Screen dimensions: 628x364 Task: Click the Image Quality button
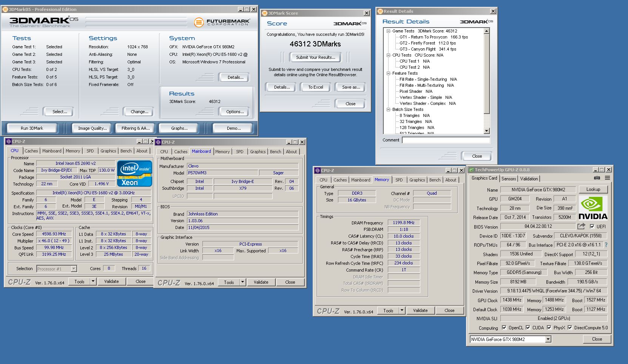[93, 128]
